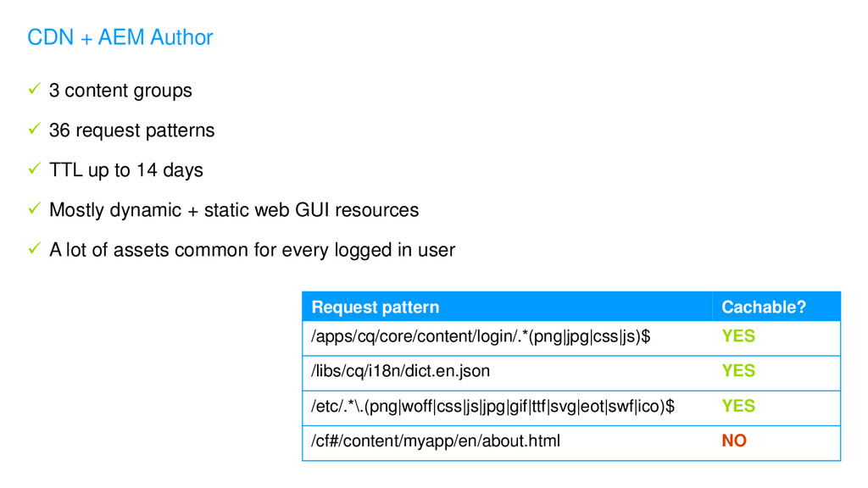Image resolution: width=868 pixels, height=488 pixels.
Task: Select the /cf#/content/myapp/en/about.html cell
Action: (507, 442)
